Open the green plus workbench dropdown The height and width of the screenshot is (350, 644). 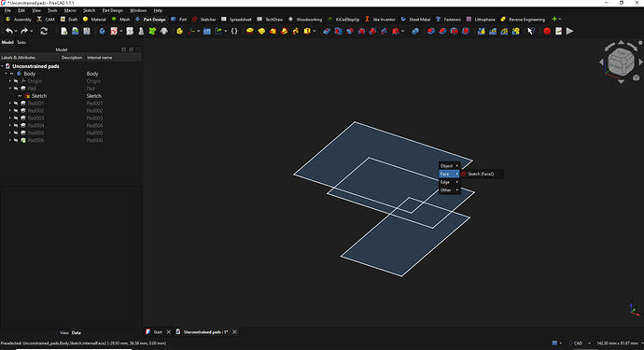click(556, 20)
